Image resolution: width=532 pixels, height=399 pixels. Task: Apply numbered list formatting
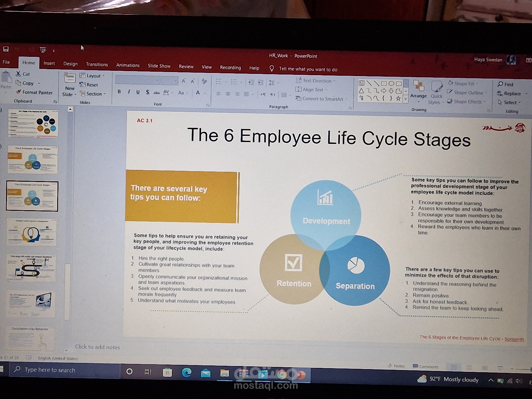click(x=234, y=82)
